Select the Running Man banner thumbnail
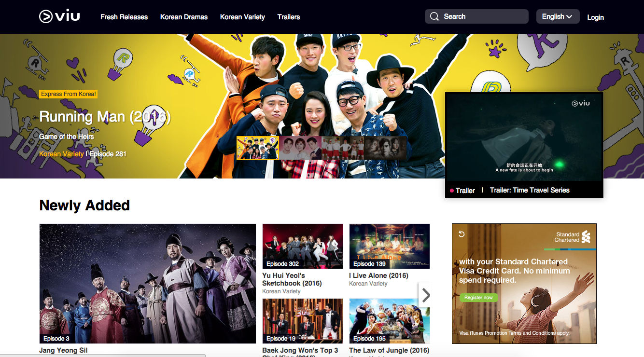 (x=257, y=148)
